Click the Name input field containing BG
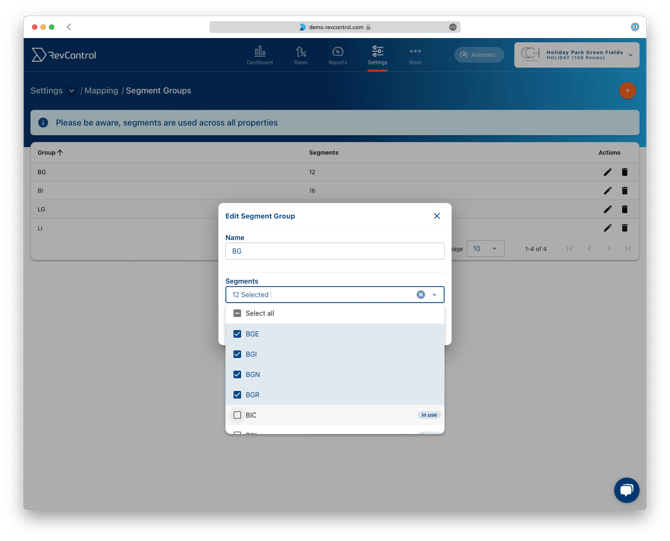 335,251
